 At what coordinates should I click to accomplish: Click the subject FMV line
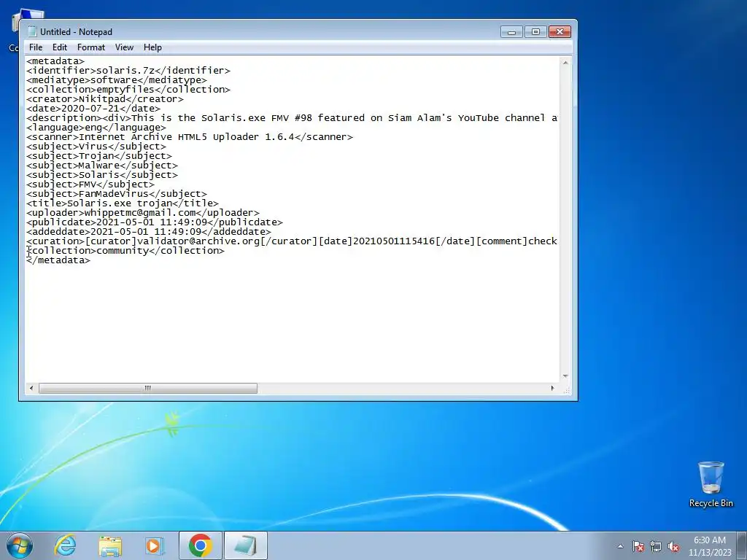pos(90,184)
